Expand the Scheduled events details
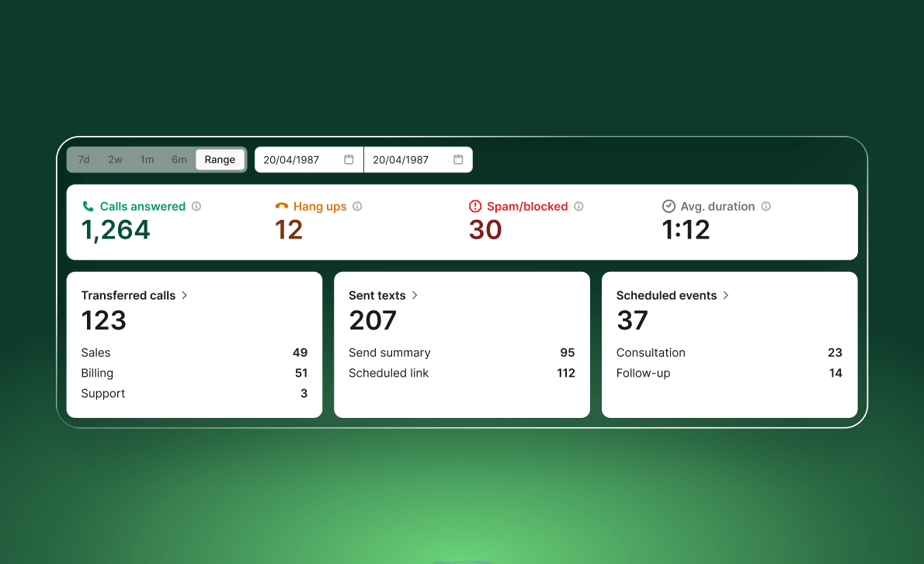This screenshot has width=924, height=564. tap(725, 295)
